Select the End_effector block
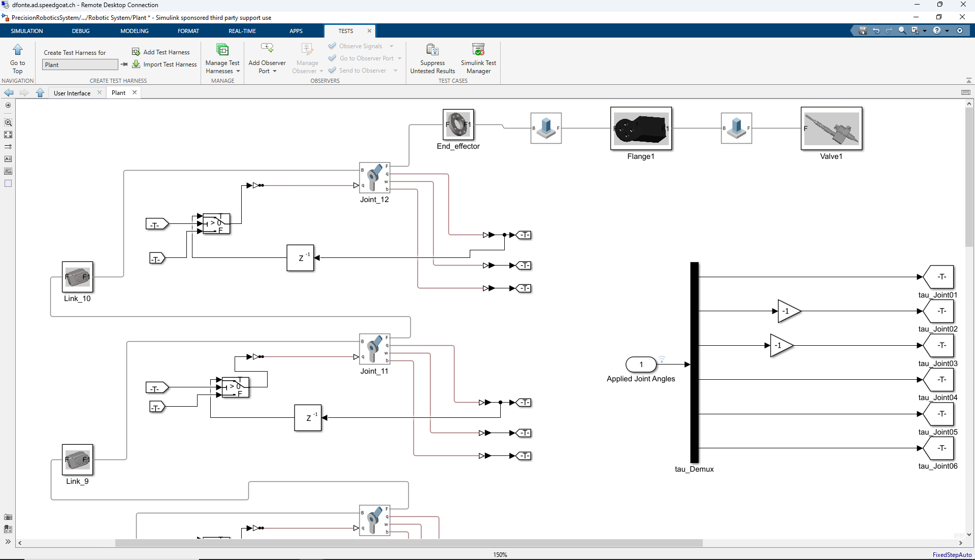Image resolution: width=975 pixels, height=560 pixels. pos(458,124)
